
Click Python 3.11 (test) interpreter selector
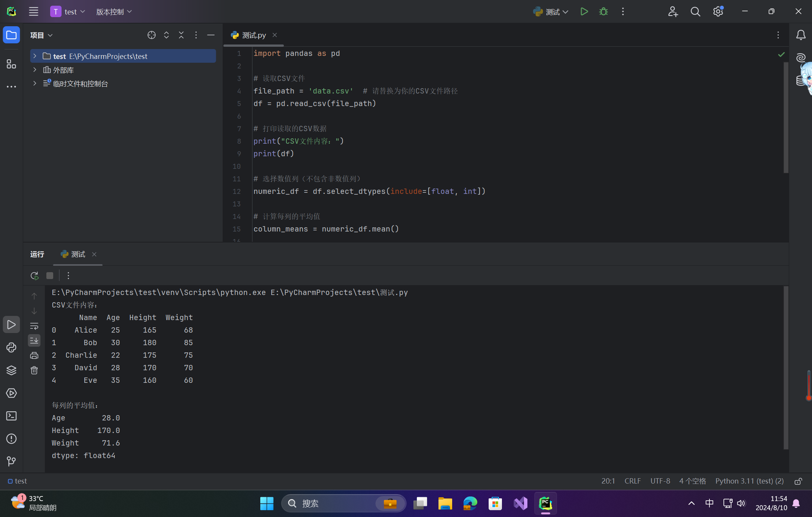coord(749,481)
